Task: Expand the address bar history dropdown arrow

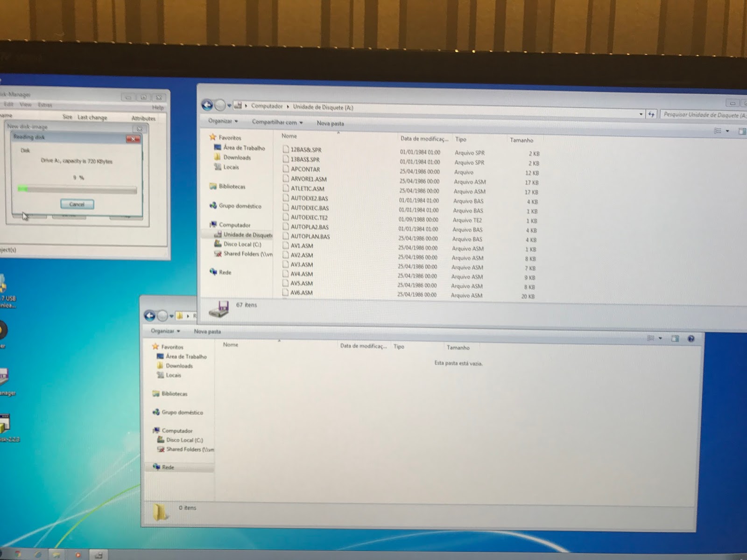Action: [x=641, y=114]
